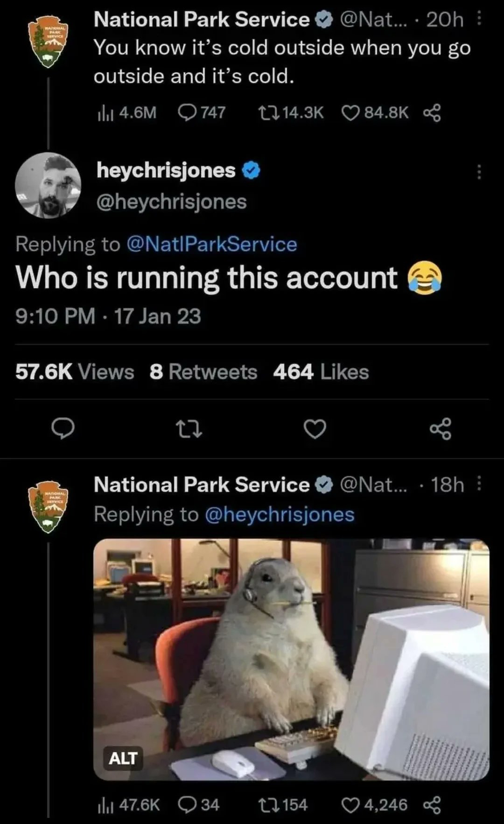
Task: Like the 'Who is running this account' tweet
Action: click(x=315, y=428)
